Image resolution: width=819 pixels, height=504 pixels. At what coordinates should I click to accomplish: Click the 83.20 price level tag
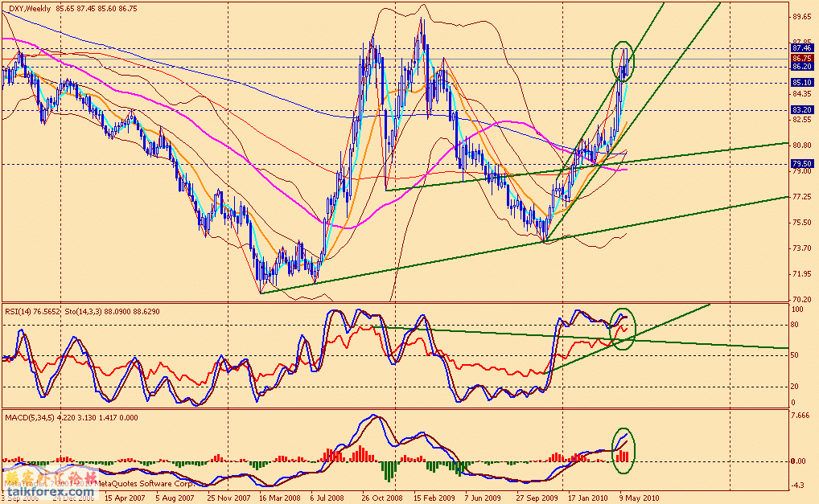click(802, 110)
